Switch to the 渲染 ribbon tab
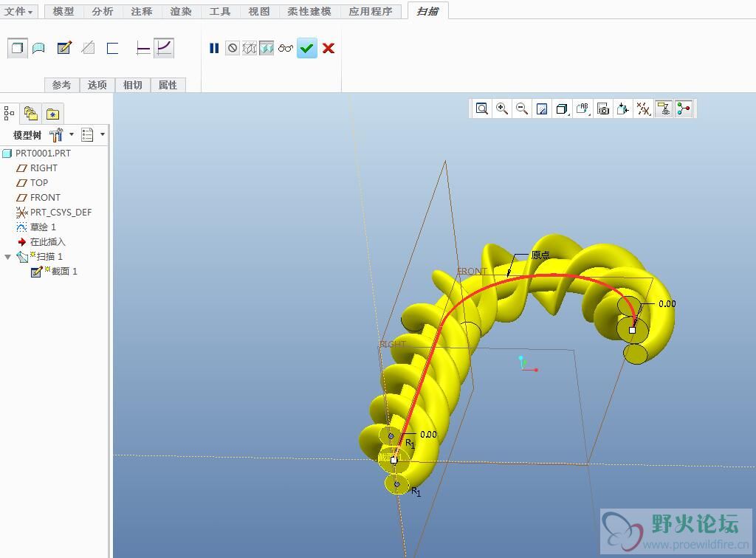 pyautogui.click(x=181, y=11)
